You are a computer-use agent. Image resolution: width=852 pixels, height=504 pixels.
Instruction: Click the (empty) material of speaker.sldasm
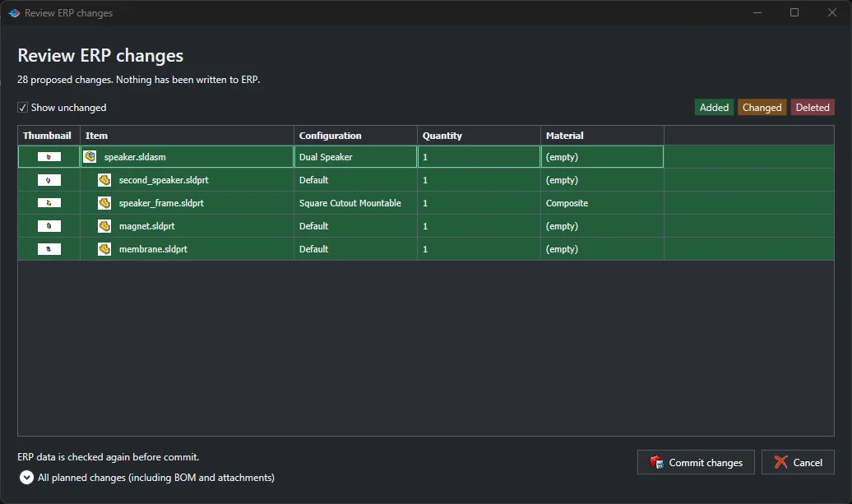(602, 157)
